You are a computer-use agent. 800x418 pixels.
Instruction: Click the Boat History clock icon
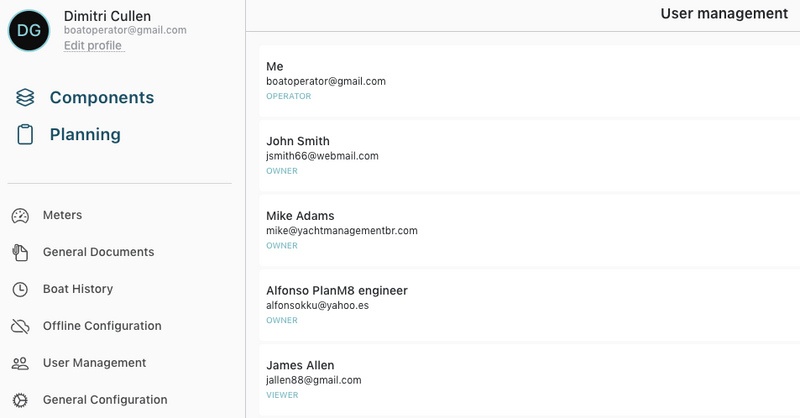[20, 290]
